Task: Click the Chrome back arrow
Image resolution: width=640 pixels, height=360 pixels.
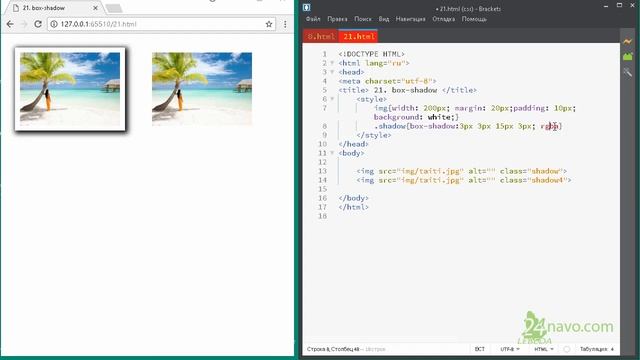Action: click(x=10, y=24)
